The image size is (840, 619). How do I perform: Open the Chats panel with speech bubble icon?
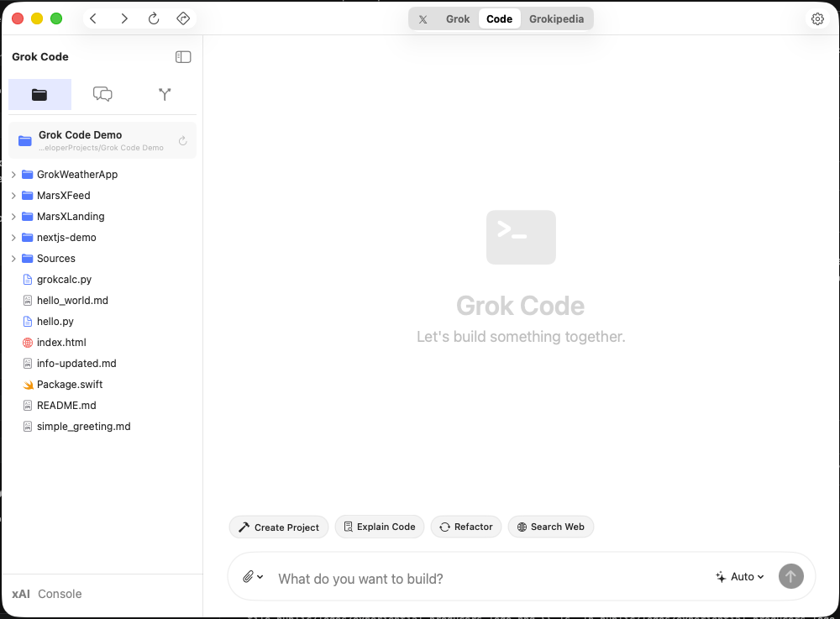point(102,94)
